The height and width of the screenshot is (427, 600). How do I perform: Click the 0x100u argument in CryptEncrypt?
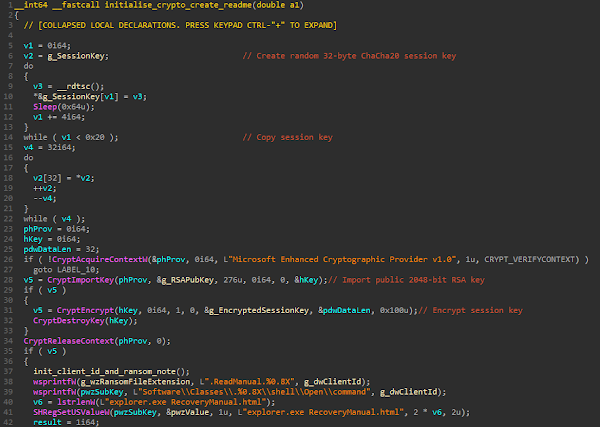(394, 310)
